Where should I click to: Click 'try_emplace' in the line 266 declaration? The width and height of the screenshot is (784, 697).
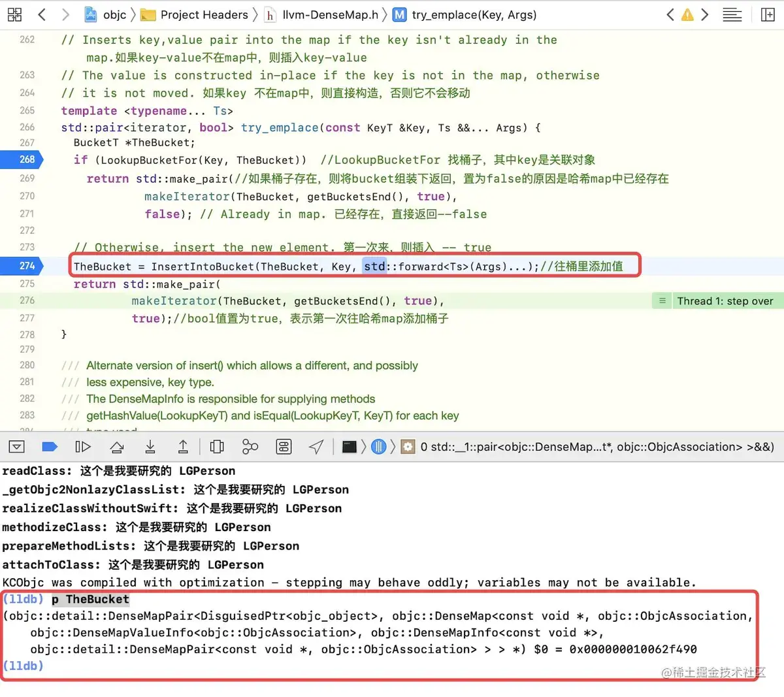(280, 128)
